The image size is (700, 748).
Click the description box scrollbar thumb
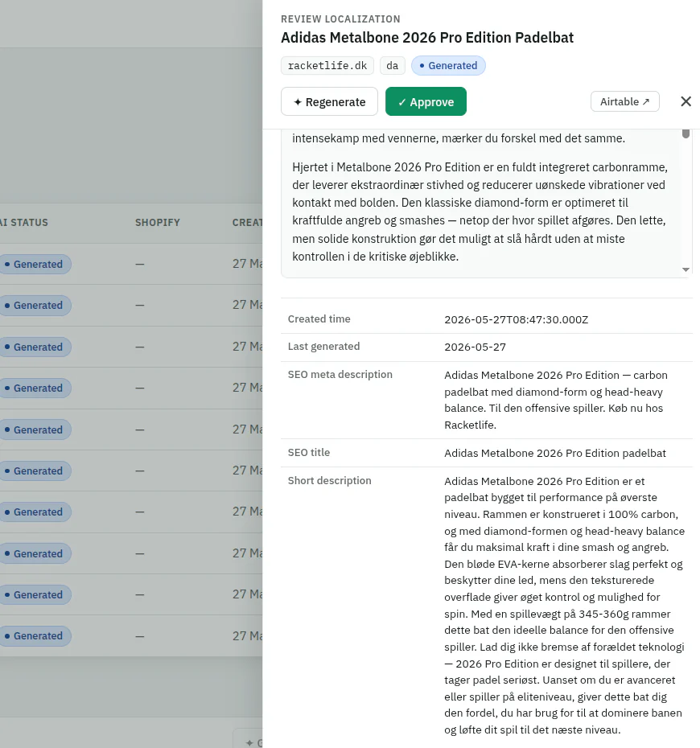686,134
